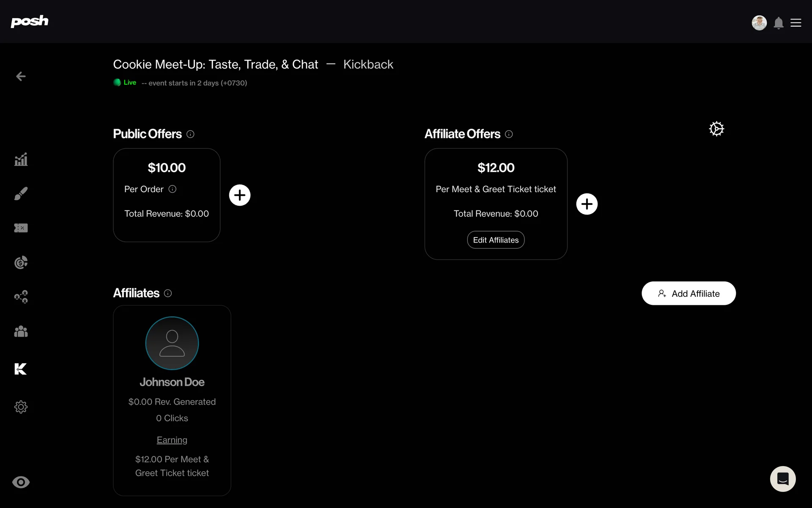Screen dimensions: 812x508
Task: Click the Edit Affiliates button
Action: coord(496,240)
